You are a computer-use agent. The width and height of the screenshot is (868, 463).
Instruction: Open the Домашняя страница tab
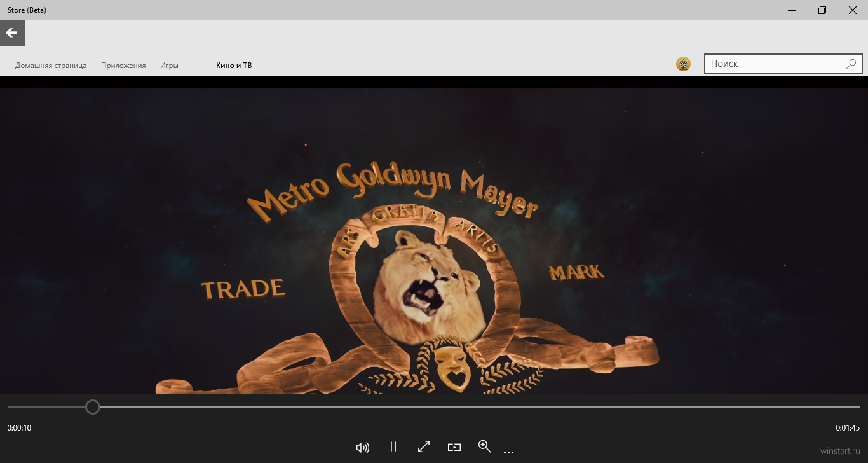51,66
